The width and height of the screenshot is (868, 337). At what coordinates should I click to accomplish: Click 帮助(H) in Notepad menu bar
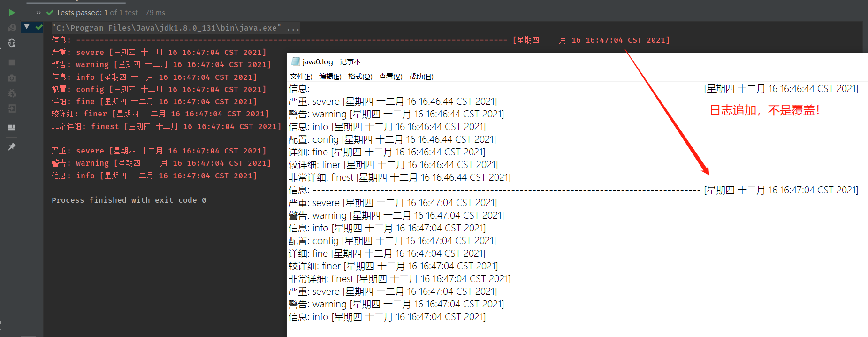tap(421, 77)
